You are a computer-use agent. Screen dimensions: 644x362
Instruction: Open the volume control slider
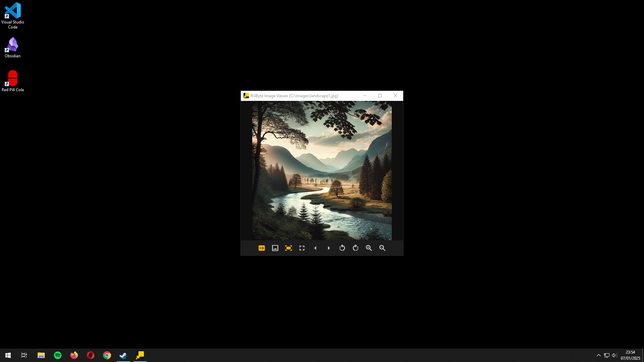(615, 355)
